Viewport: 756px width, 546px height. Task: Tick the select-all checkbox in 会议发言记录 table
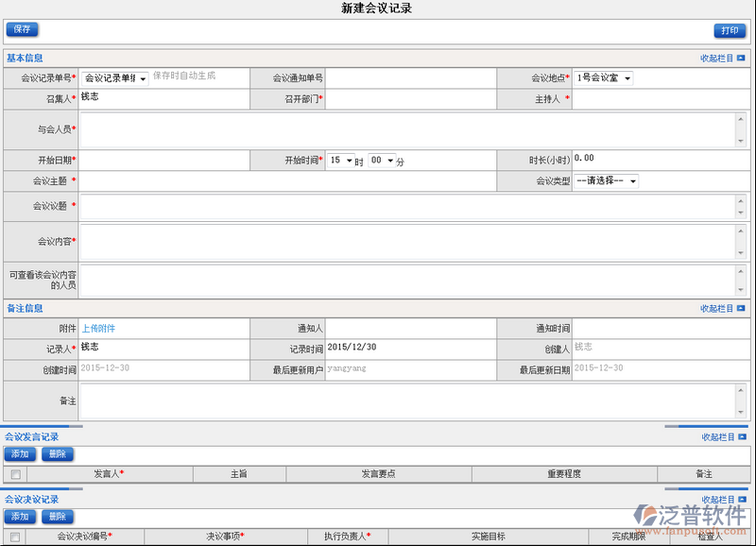pyautogui.click(x=15, y=474)
